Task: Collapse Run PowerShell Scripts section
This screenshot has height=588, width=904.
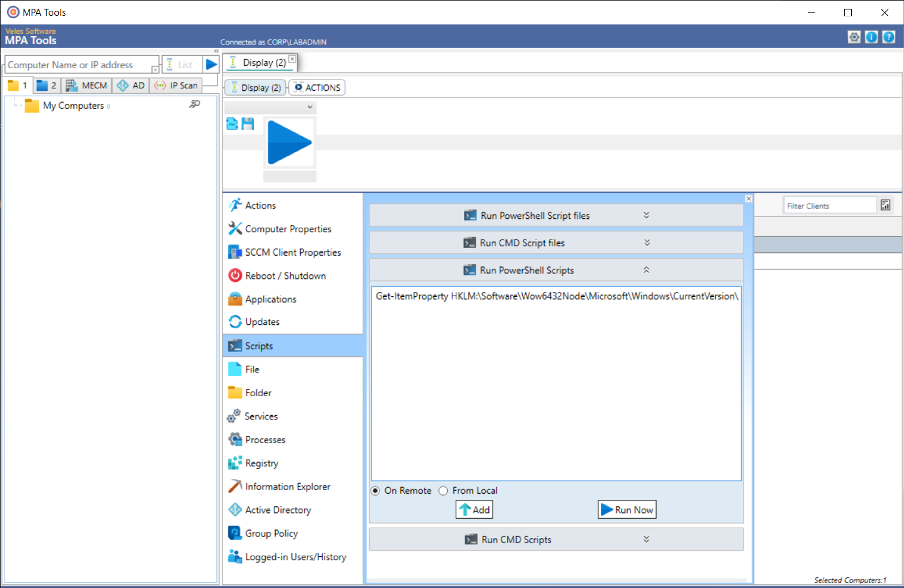Action: (556, 270)
